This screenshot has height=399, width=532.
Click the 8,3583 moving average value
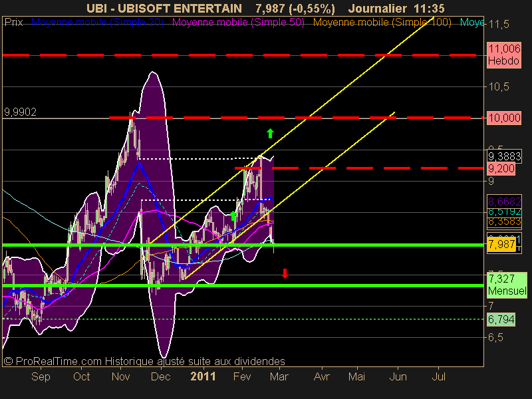pos(504,221)
